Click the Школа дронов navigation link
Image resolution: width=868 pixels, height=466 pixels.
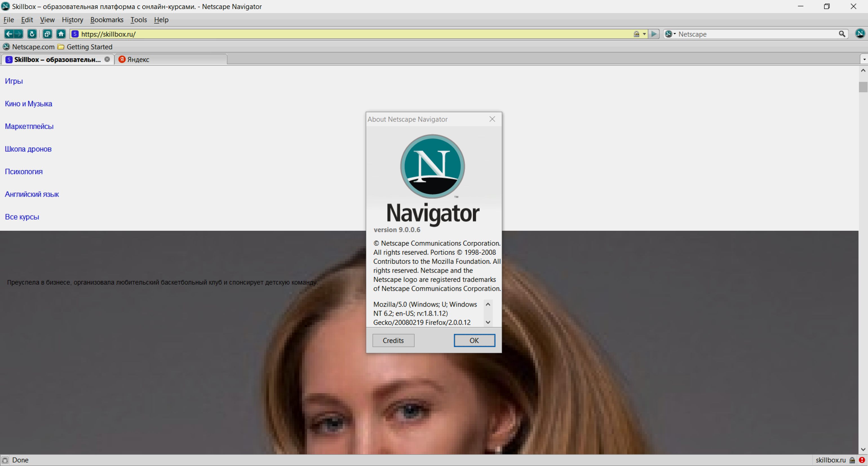[28, 149]
